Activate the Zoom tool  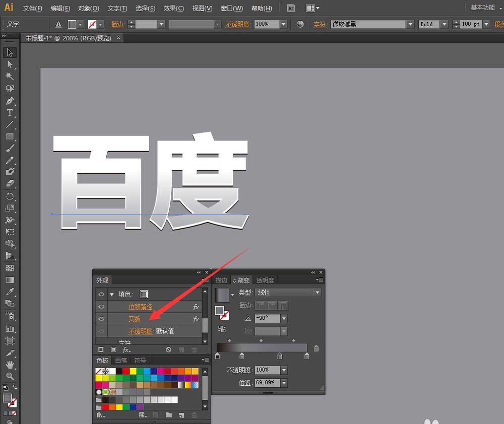tap(10, 377)
